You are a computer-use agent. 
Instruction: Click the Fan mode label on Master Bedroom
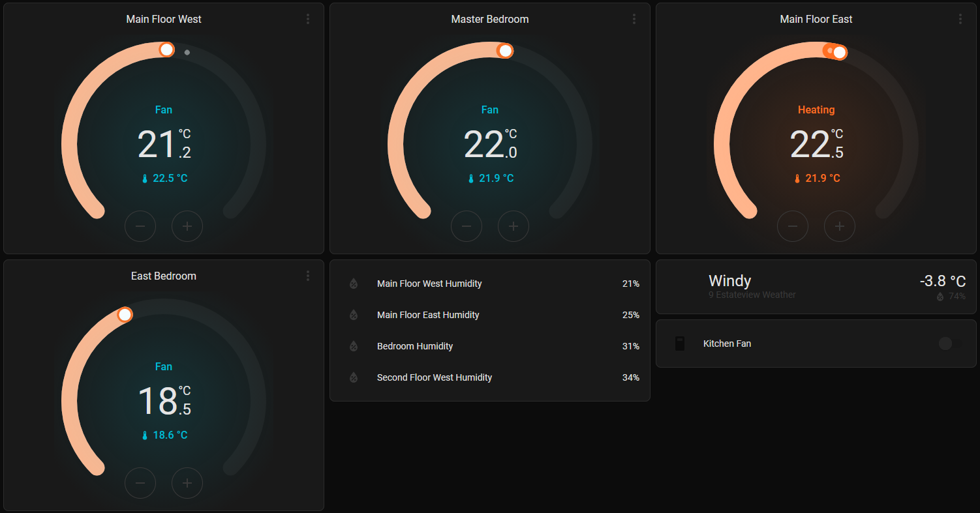(x=490, y=110)
